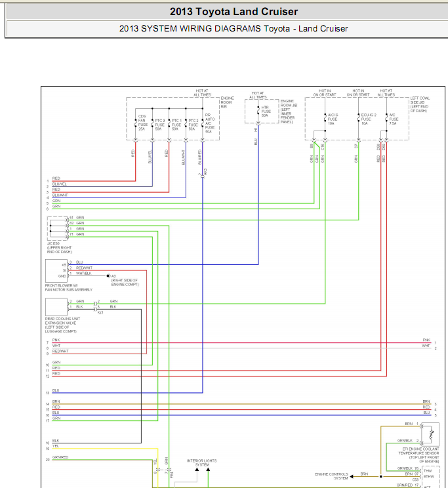This screenshot has height=488, width=448.
Task: Click the 'GRN/BLK 2' sensor pin label
Action: (x=408, y=440)
